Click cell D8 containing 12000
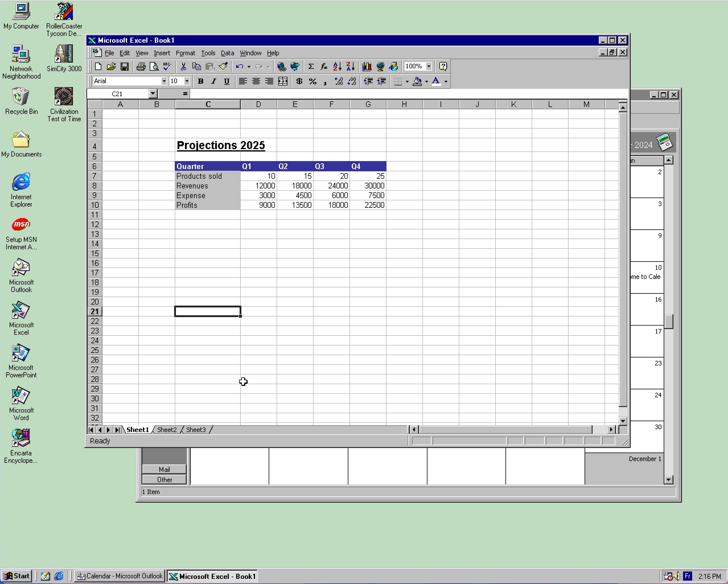Image resolution: width=728 pixels, height=584 pixels. (x=259, y=186)
